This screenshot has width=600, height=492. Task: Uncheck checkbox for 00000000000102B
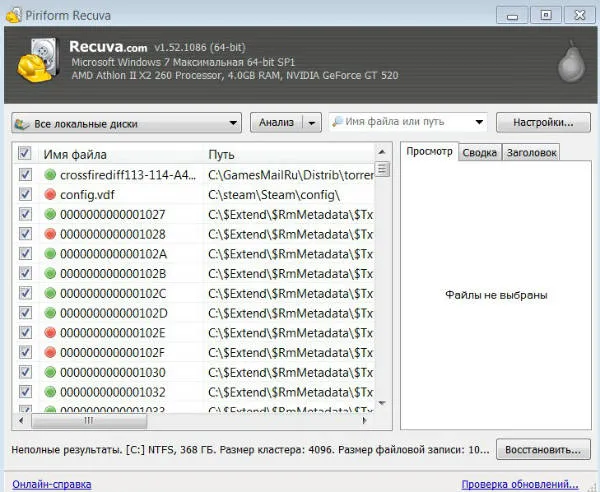pyautogui.click(x=25, y=274)
